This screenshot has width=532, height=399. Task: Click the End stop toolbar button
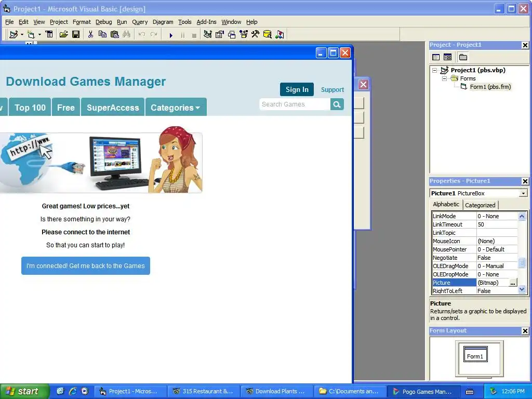pos(194,35)
